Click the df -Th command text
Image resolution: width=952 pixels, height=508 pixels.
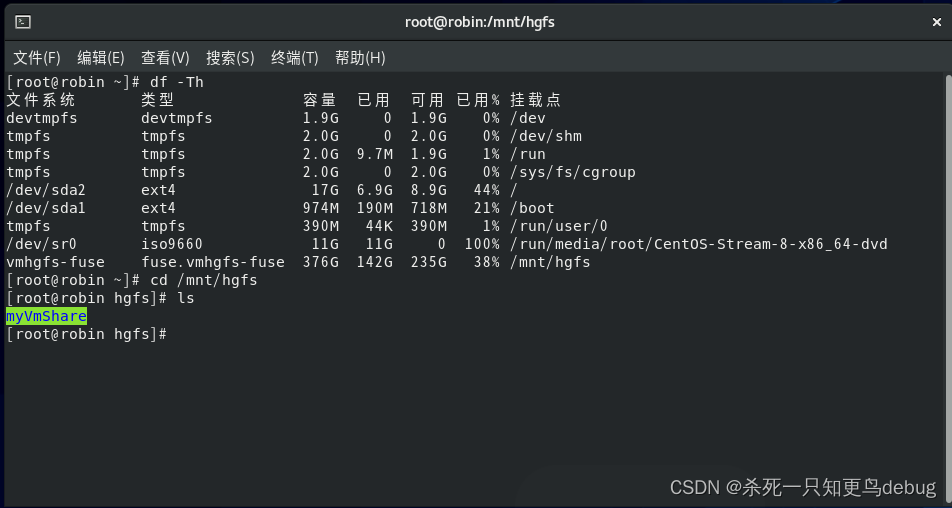[176, 82]
